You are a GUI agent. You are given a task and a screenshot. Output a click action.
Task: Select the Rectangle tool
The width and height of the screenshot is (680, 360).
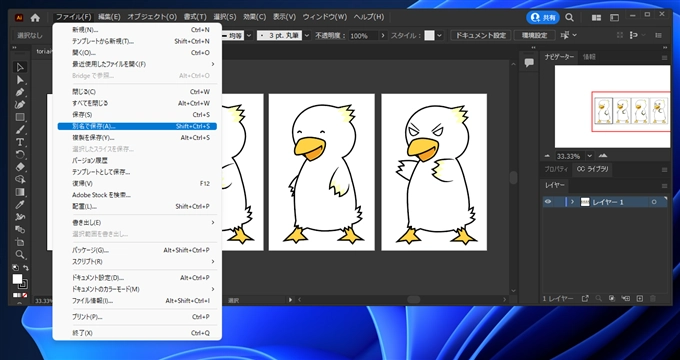[x=20, y=117]
